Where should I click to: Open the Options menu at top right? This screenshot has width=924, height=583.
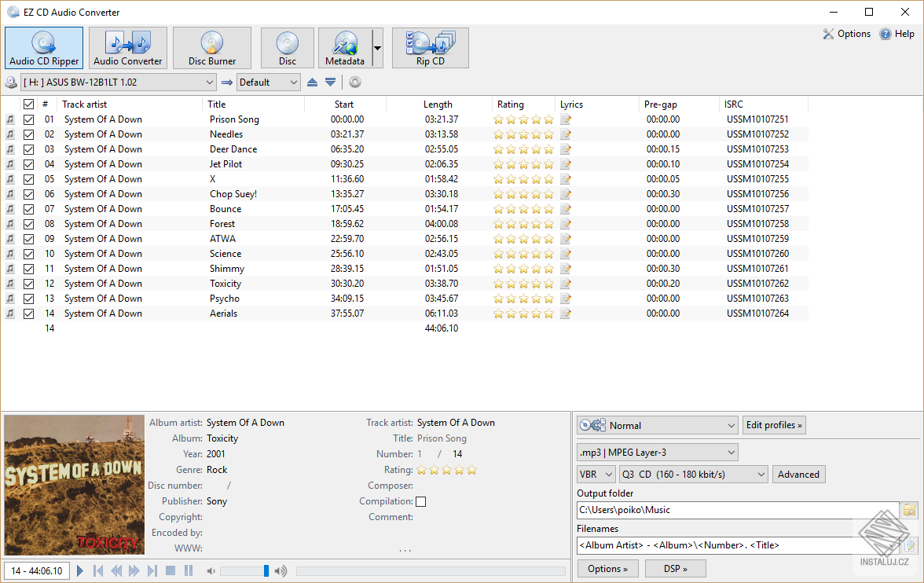tap(847, 34)
